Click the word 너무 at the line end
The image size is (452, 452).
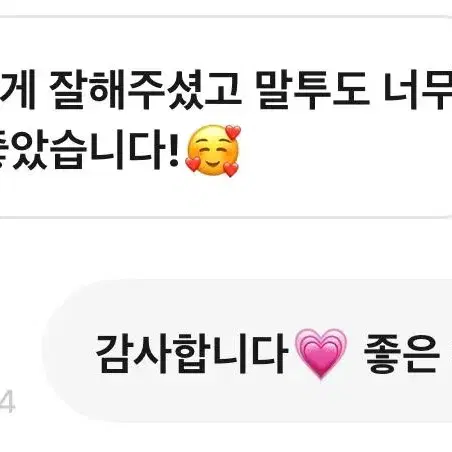point(418,90)
